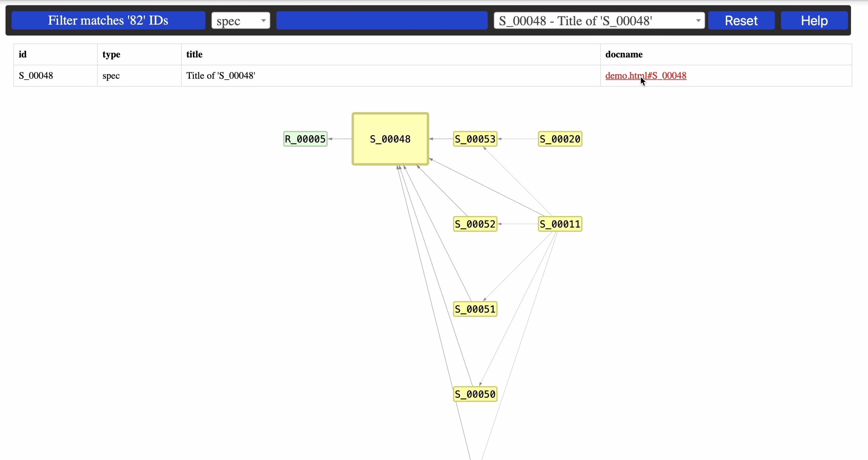Select Filter matches 82 IDs button
The width and height of the screenshot is (868, 460).
(109, 21)
